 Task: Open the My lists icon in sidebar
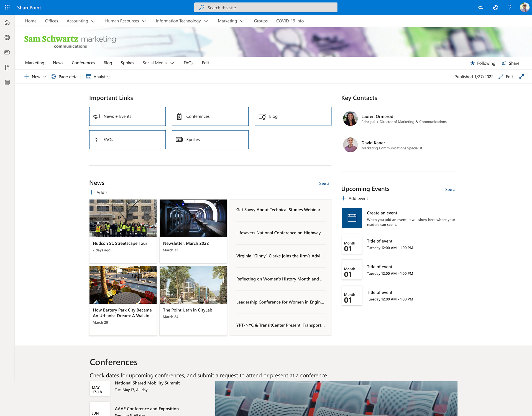7,83
